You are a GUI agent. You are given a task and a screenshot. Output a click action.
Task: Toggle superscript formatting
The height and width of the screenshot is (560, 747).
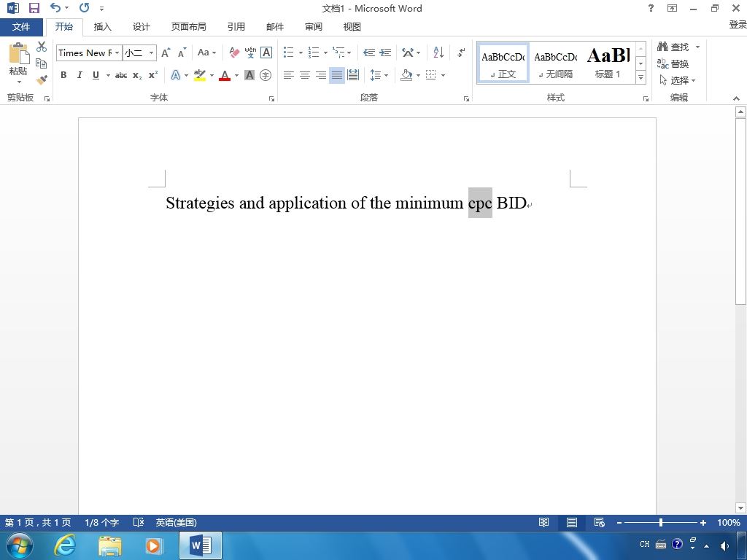pos(153,75)
